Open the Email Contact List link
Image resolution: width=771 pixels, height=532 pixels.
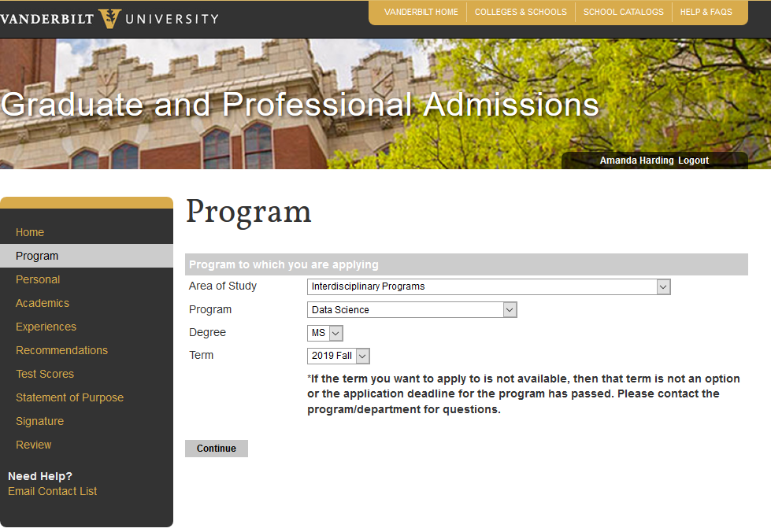[x=52, y=490]
